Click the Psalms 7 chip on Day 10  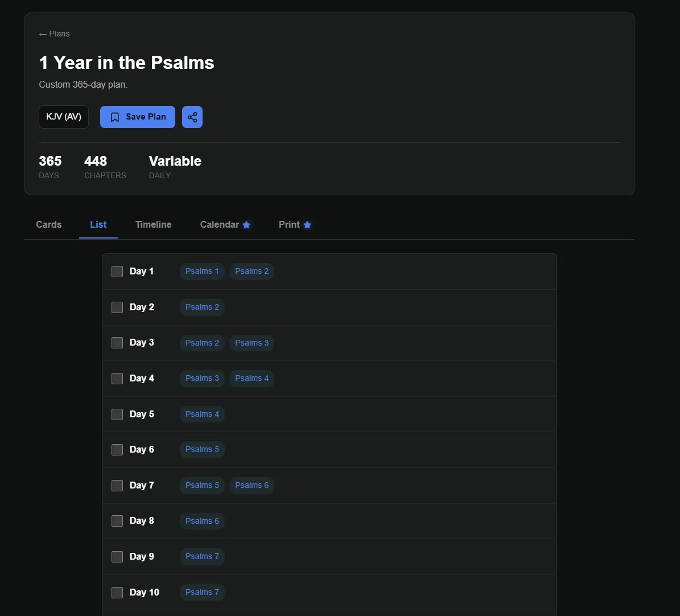tap(202, 592)
